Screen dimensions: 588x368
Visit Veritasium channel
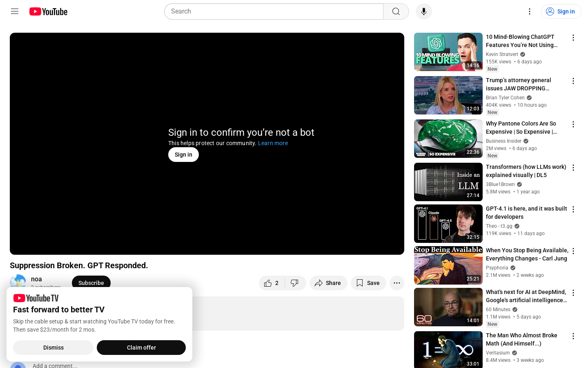pos(498,353)
